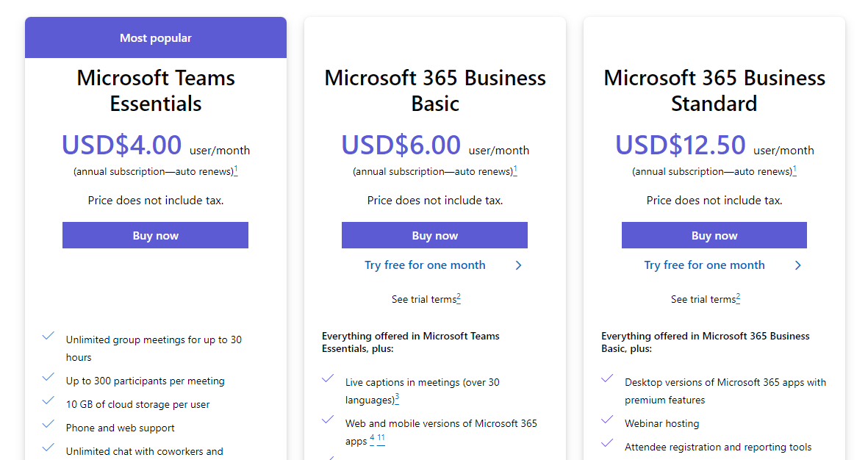The image size is (868, 460).
Task: Open Try free for one month under Business Basic
Action: click(x=425, y=265)
